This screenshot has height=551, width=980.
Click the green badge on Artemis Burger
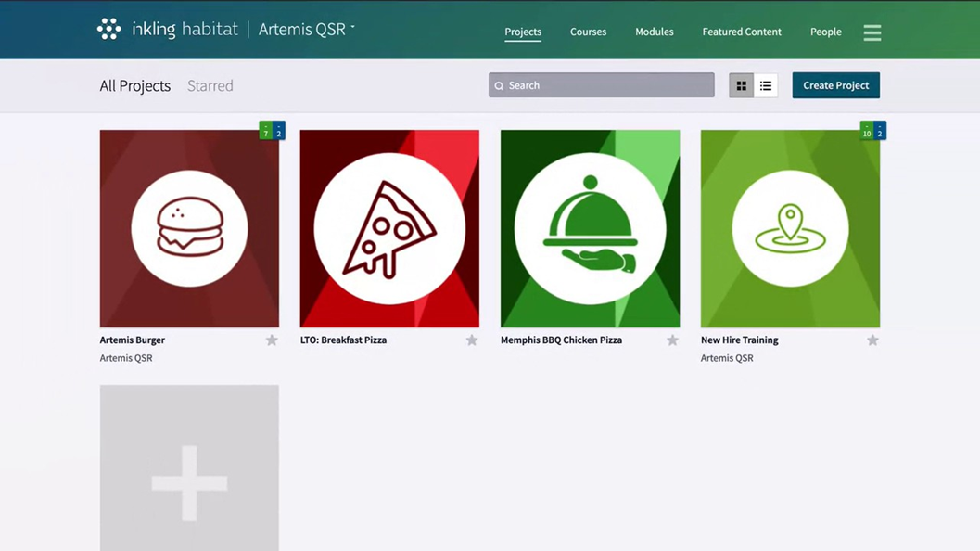266,131
